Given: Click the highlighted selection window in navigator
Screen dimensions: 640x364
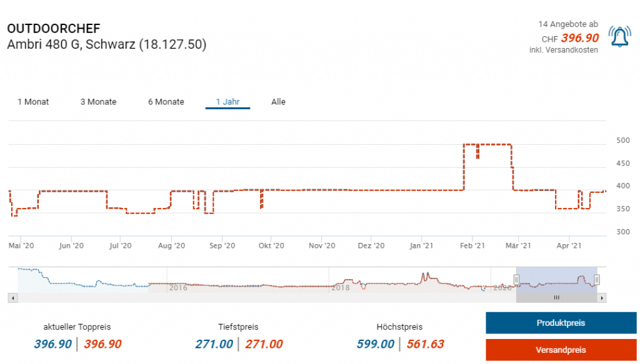Looking at the screenshot, I should point(556,279).
